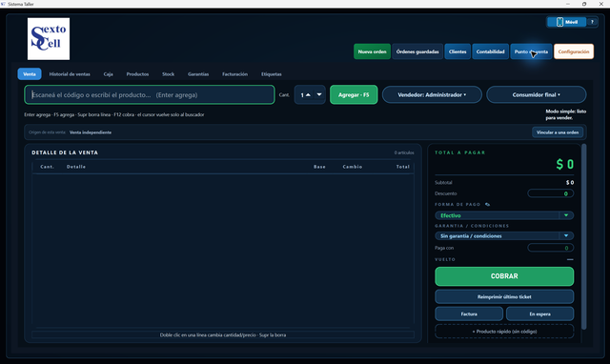
Task: Click the Detalle column header
Action: [76, 167]
